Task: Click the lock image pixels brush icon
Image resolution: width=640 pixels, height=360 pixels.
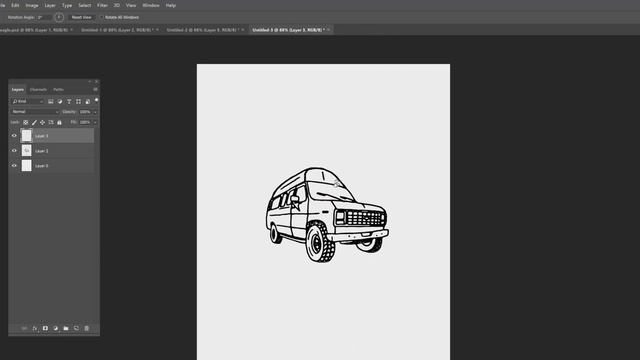Action: 34,122
